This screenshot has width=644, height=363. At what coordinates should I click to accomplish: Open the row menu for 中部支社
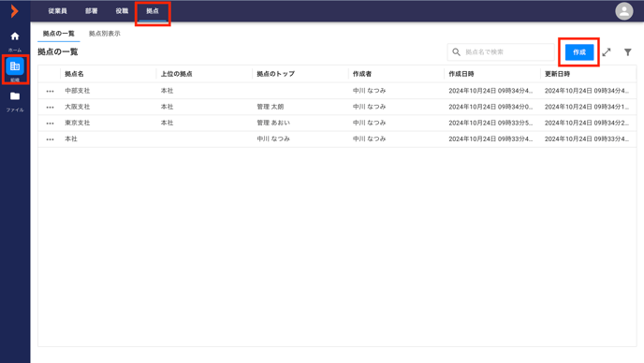coord(51,91)
